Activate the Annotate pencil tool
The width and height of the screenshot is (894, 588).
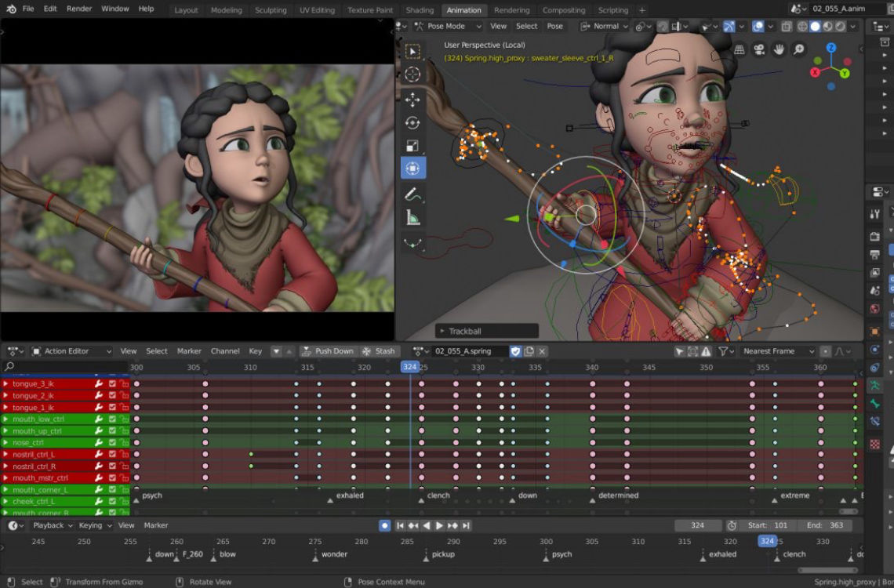pyautogui.click(x=413, y=194)
